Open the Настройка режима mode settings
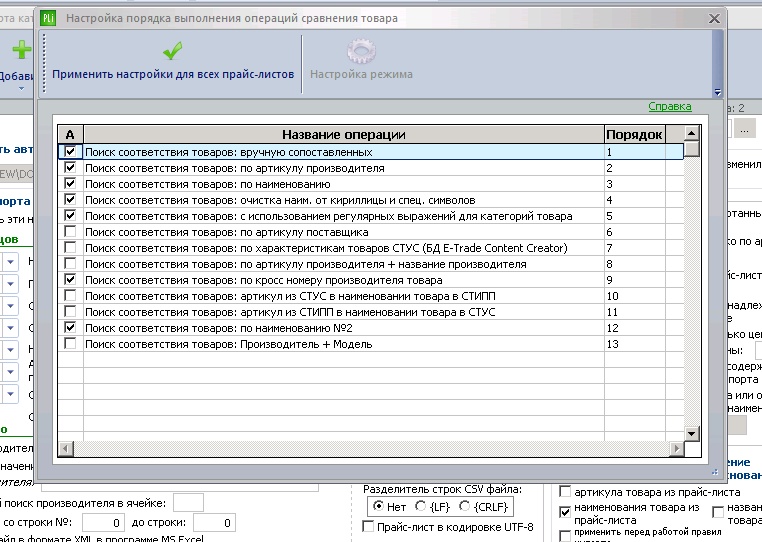762x542 pixels. click(361, 74)
